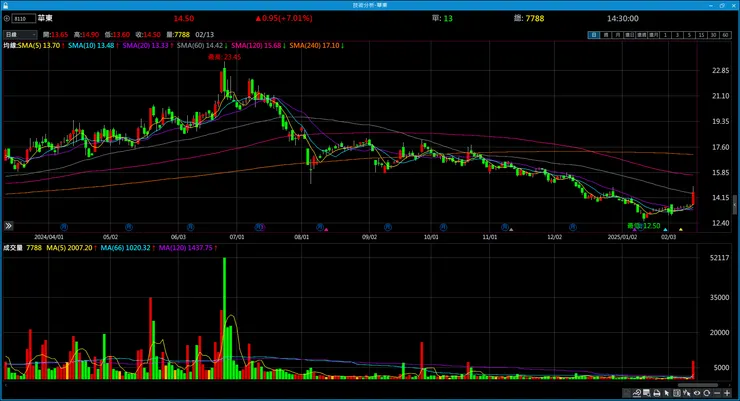Select the 3-minute period button
Image resolution: width=740 pixels, height=401 pixels.
click(678, 35)
